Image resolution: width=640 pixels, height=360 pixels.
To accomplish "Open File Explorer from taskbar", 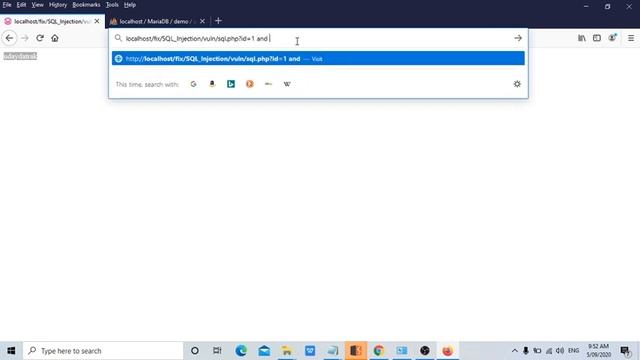I will (x=287, y=351).
